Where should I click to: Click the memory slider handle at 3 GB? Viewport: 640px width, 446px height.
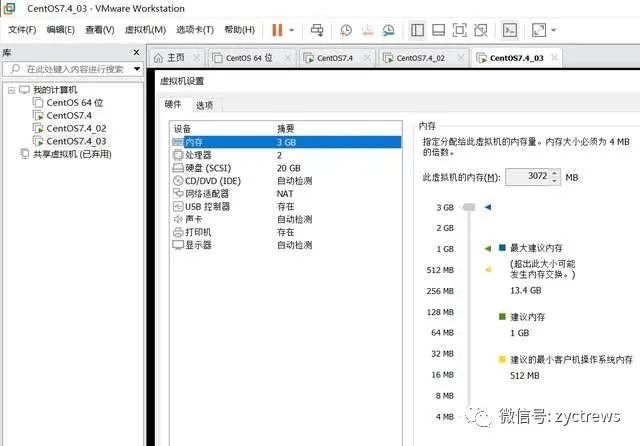click(x=469, y=207)
